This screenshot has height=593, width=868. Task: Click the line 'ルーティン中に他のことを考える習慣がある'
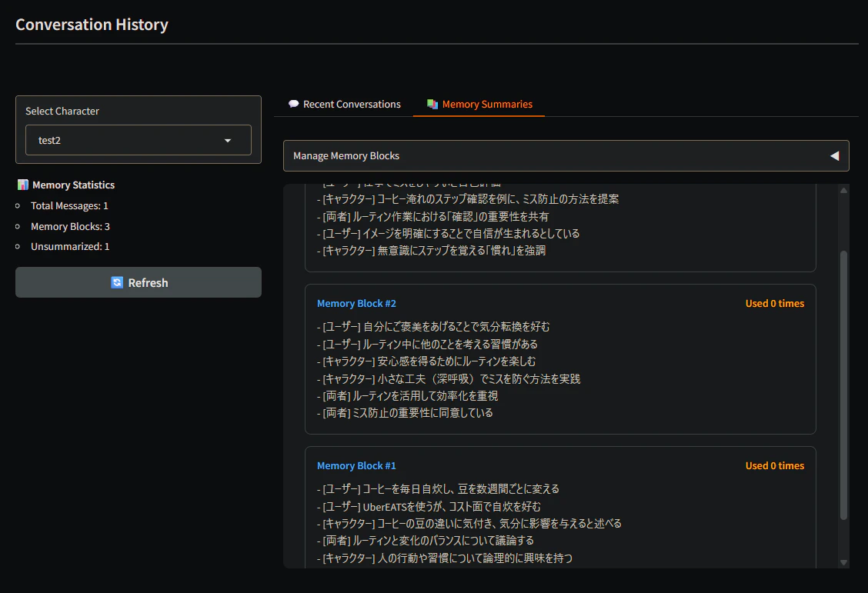[427, 344]
